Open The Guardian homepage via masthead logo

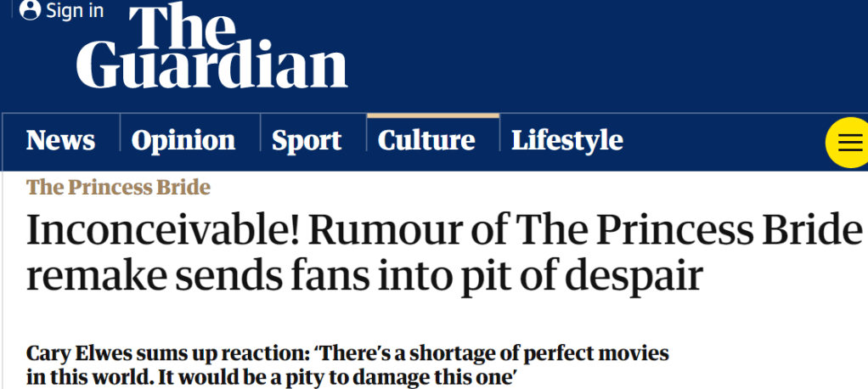[212, 47]
